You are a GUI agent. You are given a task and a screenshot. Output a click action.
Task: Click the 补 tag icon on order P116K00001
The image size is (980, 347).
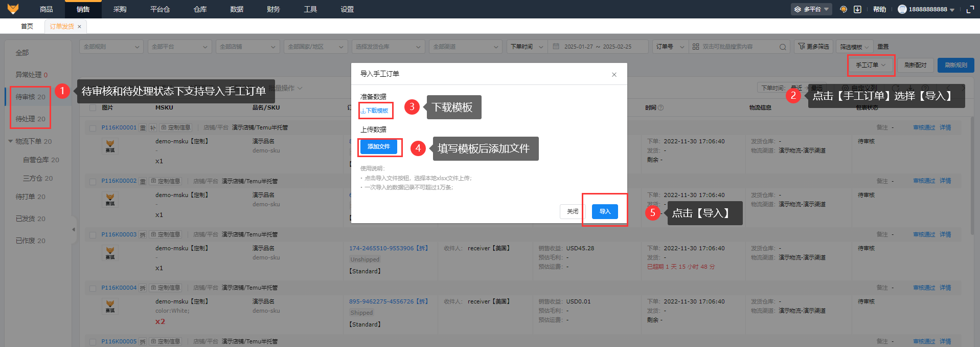(153, 127)
